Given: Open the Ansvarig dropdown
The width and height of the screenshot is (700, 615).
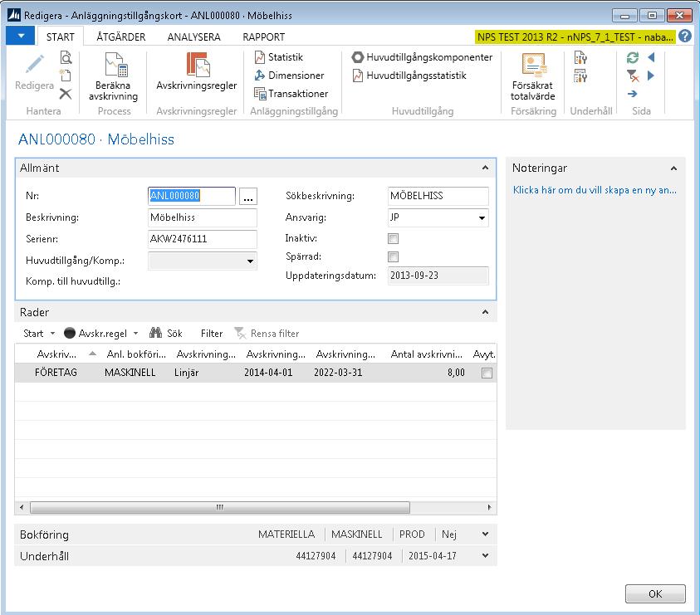Looking at the screenshot, I should (x=482, y=217).
